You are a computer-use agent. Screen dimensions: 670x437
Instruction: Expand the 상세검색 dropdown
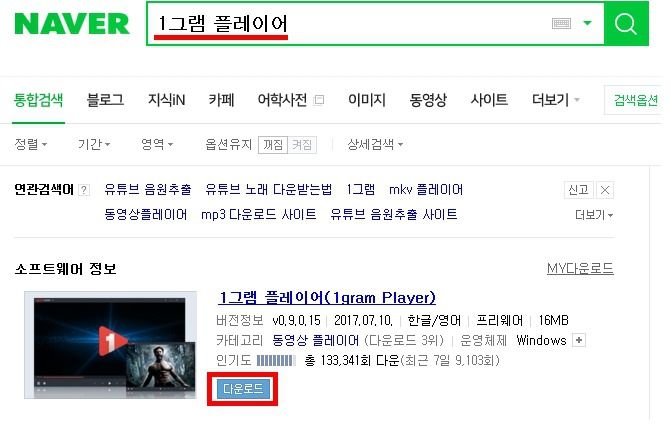point(375,144)
